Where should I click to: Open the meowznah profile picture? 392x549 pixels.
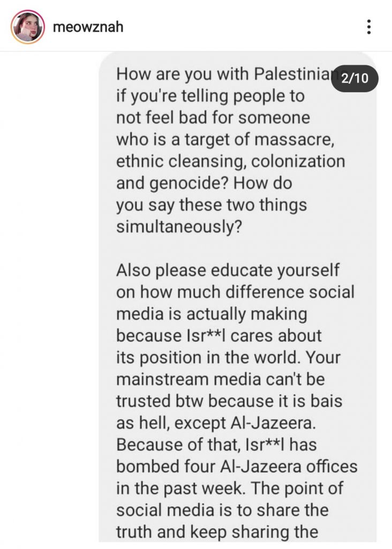coord(28,27)
